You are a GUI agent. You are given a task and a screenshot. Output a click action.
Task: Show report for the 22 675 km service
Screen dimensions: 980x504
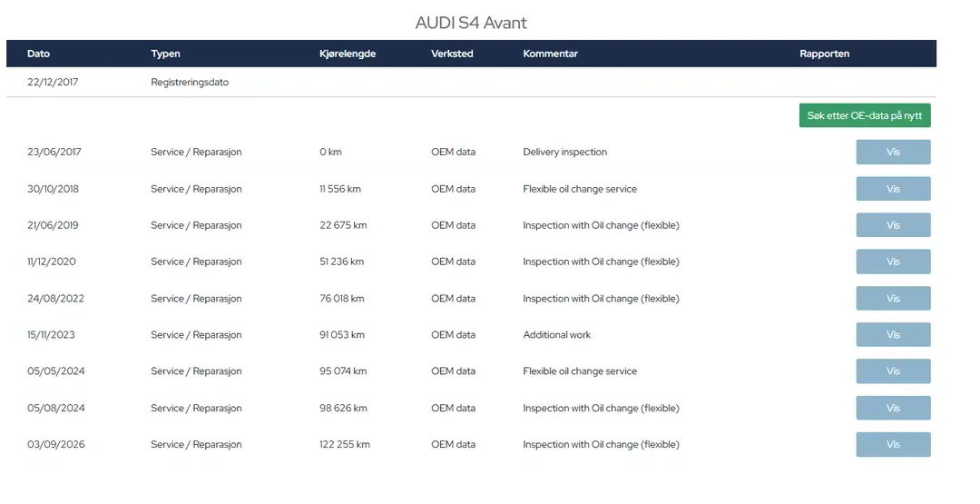(893, 225)
